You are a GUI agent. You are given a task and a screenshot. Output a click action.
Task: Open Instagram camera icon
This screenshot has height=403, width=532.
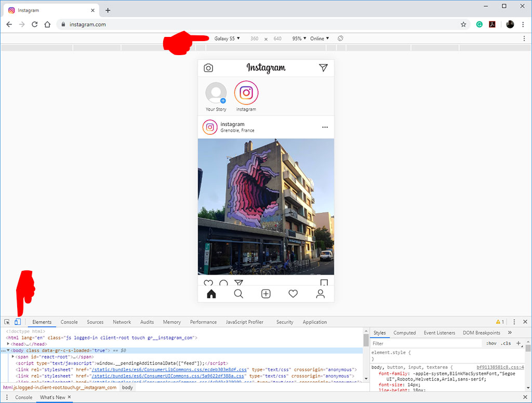point(208,68)
